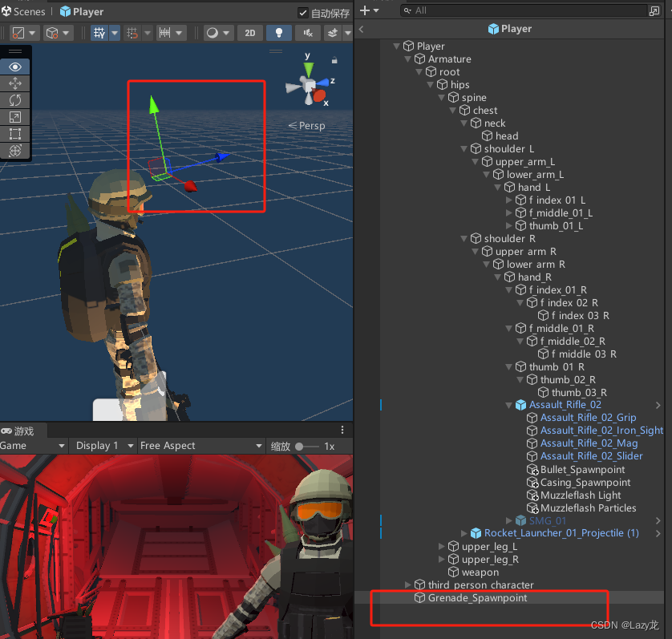Viewport: 672px width, 639px height.
Task: Collapse the Player root object
Action: [x=397, y=46]
